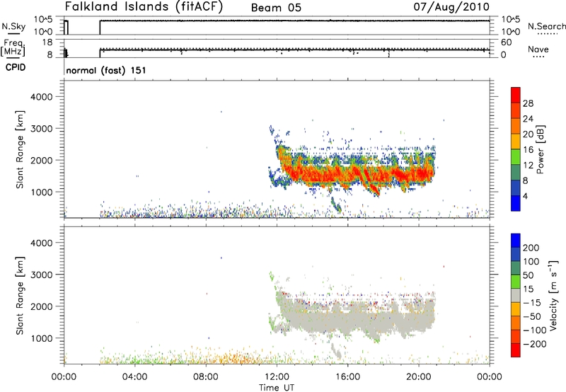This screenshot has width=566, height=392.
Task: Click the -100 velocity colorbar label
Action: [x=535, y=330]
